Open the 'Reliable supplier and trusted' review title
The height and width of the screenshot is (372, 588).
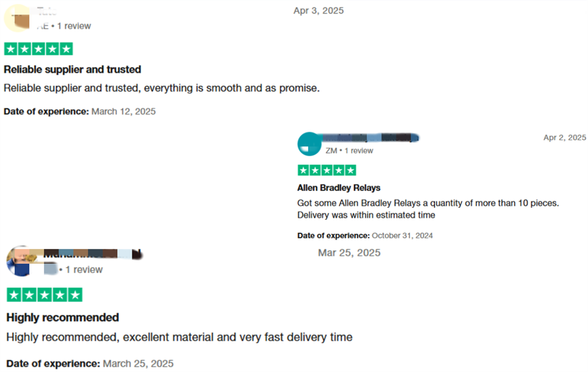click(72, 69)
